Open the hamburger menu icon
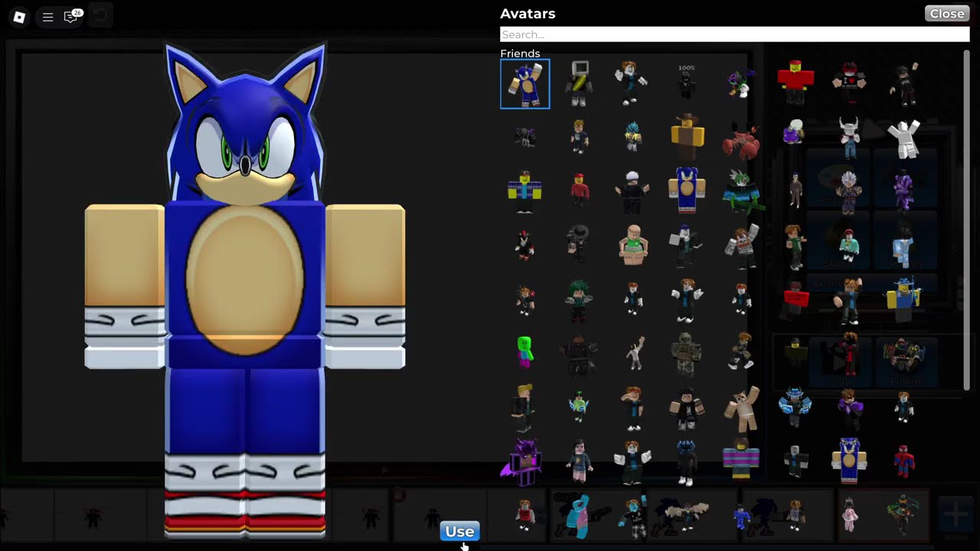 coord(47,17)
